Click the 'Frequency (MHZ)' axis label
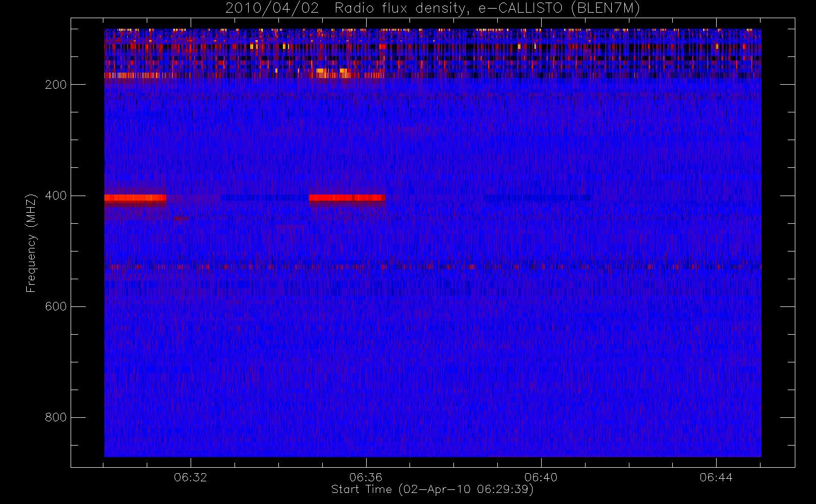Image resolution: width=816 pixels, height=504 pixels. click(31, 243)
